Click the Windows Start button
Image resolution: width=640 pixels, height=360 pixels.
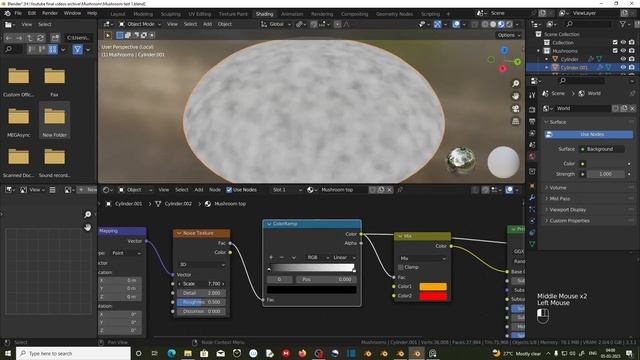point(8,353)
